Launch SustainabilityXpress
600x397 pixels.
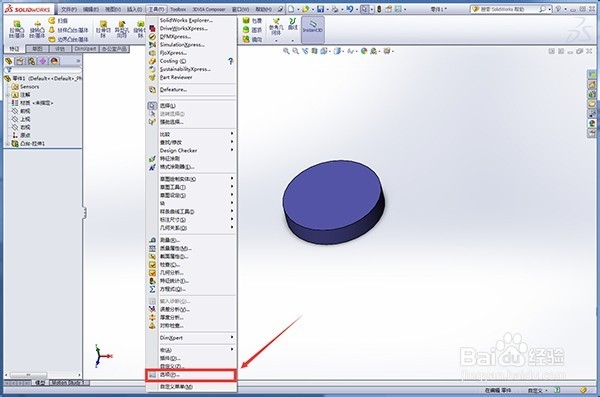click(185, 69)
